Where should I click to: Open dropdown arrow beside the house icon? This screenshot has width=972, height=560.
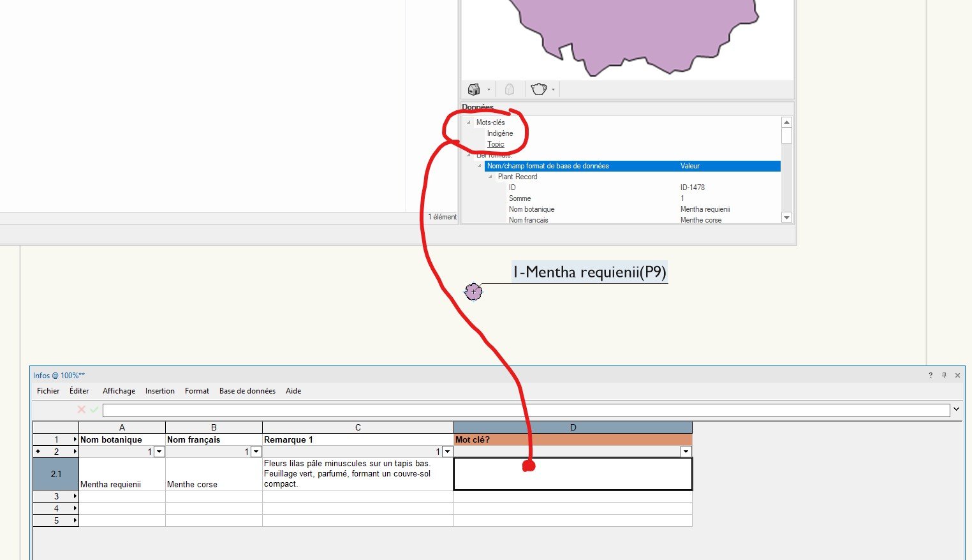489,90
